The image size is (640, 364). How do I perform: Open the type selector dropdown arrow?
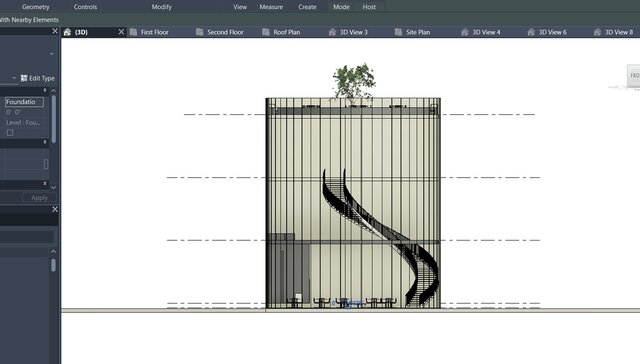tap(52, 54)
